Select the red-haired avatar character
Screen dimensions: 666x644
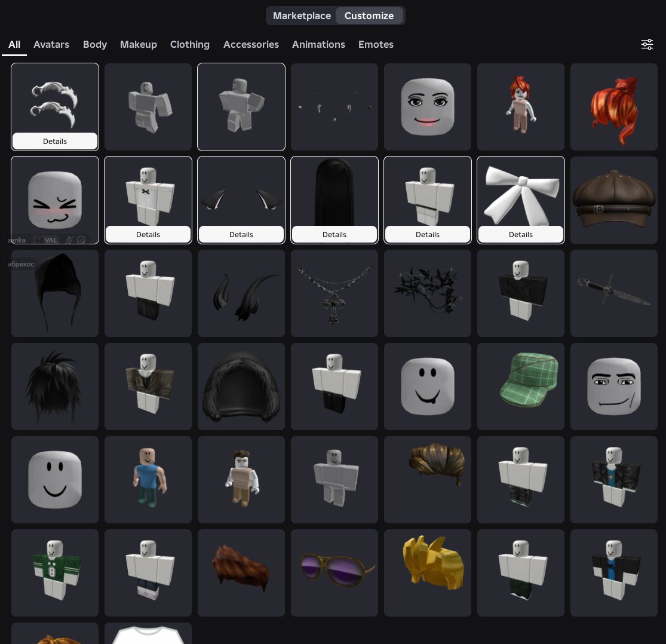[x=521, y=107]
